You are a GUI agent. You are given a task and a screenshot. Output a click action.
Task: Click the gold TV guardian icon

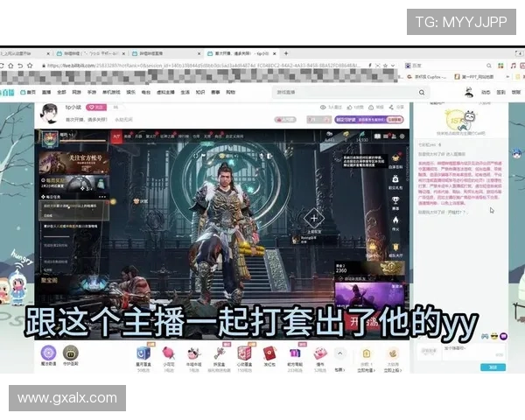[x=71, y=353]
